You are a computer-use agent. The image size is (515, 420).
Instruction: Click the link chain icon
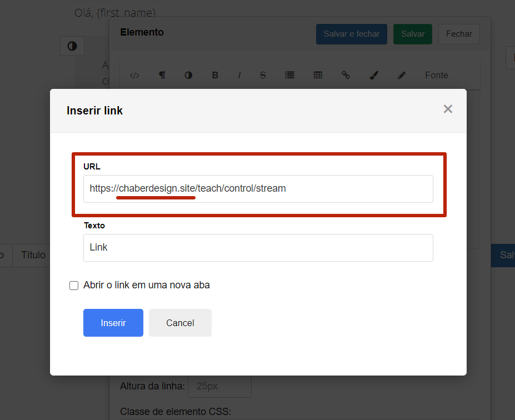click(x=346, y=76)
